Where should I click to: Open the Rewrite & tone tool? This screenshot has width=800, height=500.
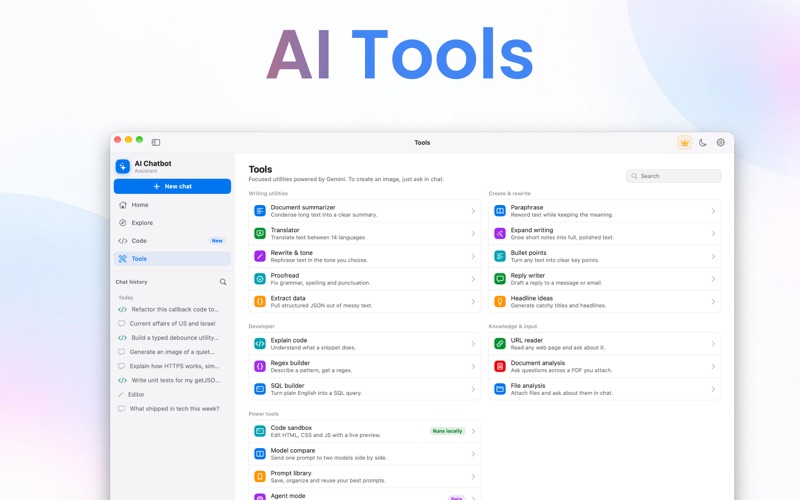(x=365, y=256)
